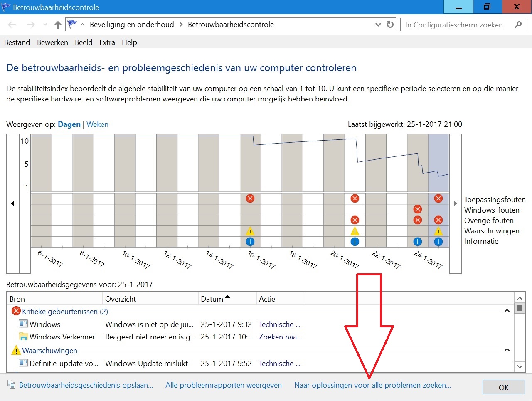Click the Toepassingsfouten error icon for 25-1-2017

(x=438, y=198)
